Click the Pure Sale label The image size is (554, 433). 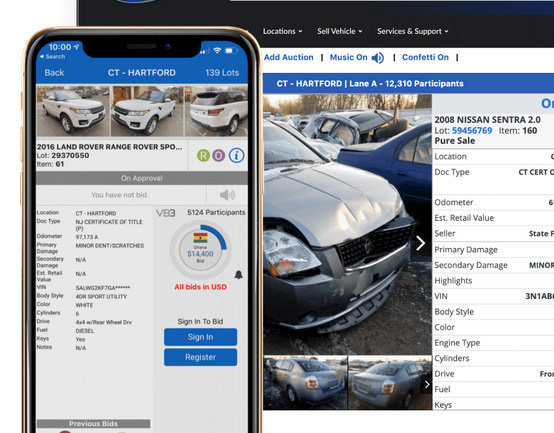tap(454, 141)
